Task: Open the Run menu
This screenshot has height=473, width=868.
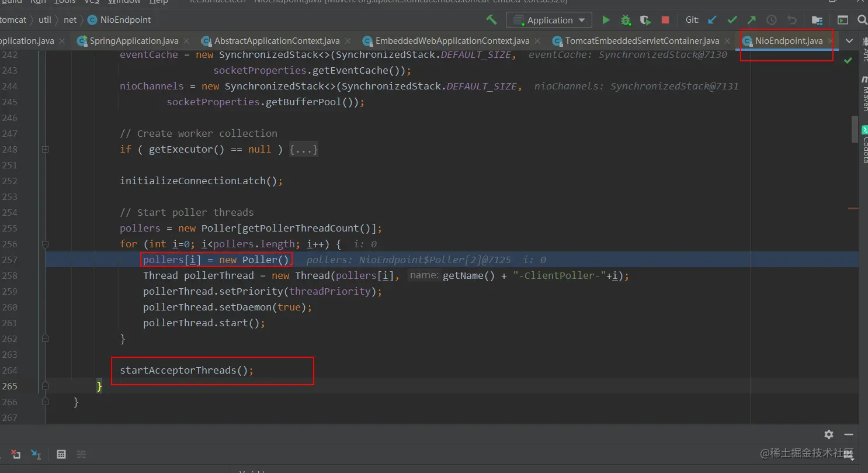Action: point(37,2)
